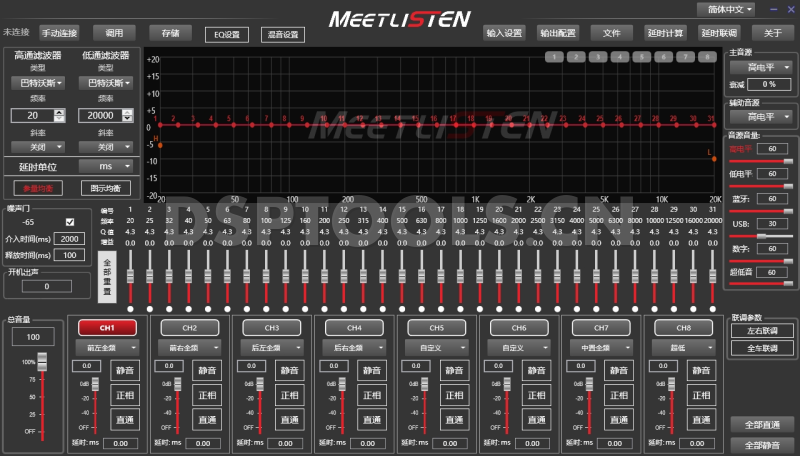Click the CH1 delay 0.00 field
This screenshot has width=800, height=456.
point(120,443)
